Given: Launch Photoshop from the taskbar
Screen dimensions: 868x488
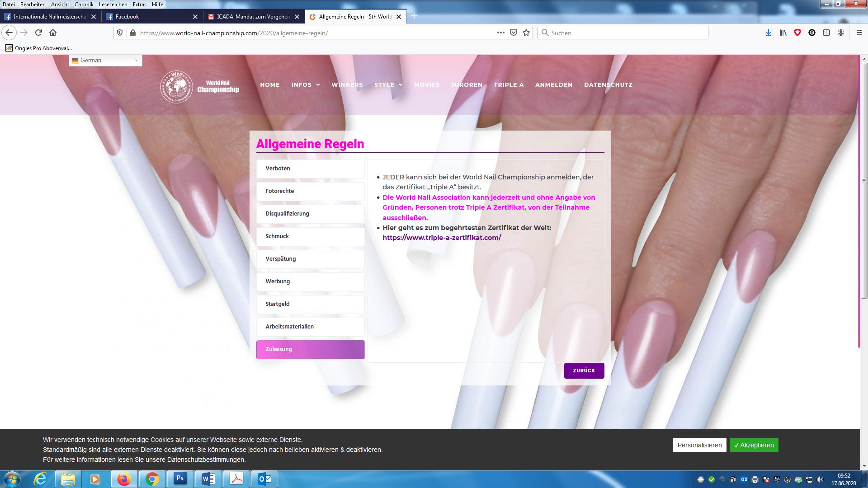Looking at the screenshot, I should tap(180, 479).
